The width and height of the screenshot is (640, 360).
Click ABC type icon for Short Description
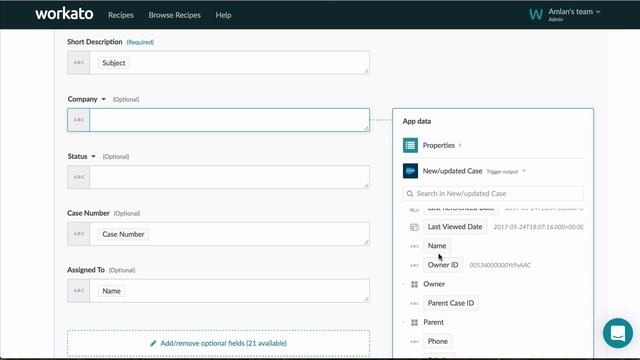click(79, 62)
